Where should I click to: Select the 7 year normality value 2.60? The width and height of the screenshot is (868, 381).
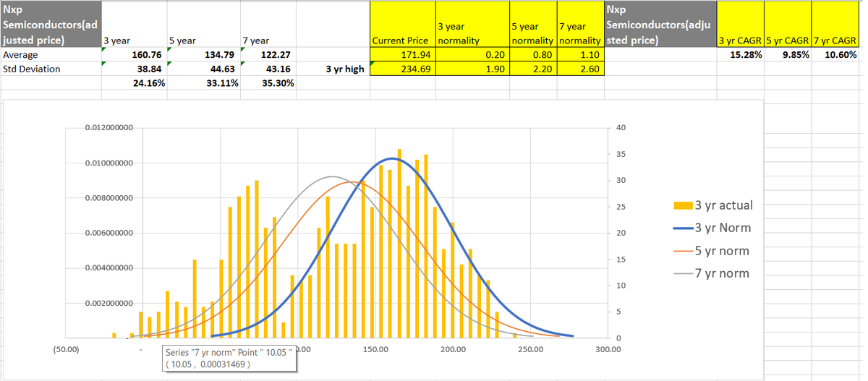click(x=580, y=69)
